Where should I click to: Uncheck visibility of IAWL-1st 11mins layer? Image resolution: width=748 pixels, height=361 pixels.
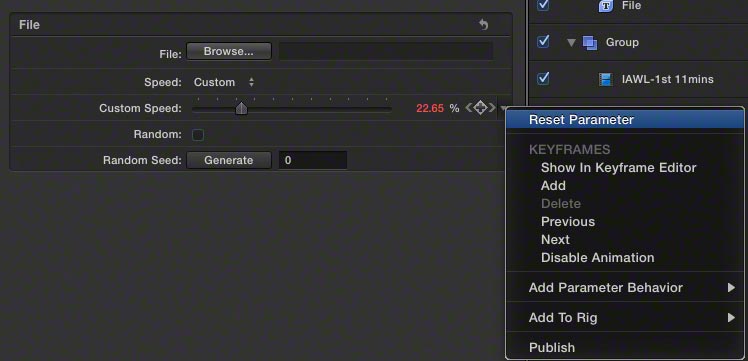543,78
